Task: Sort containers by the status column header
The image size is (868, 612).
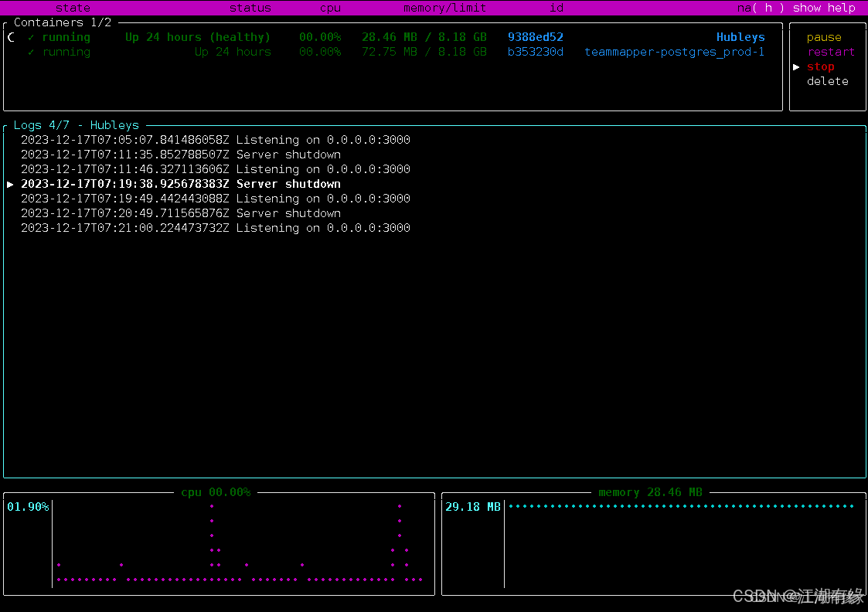Action: pyautogui.click(x=250, y=8)
